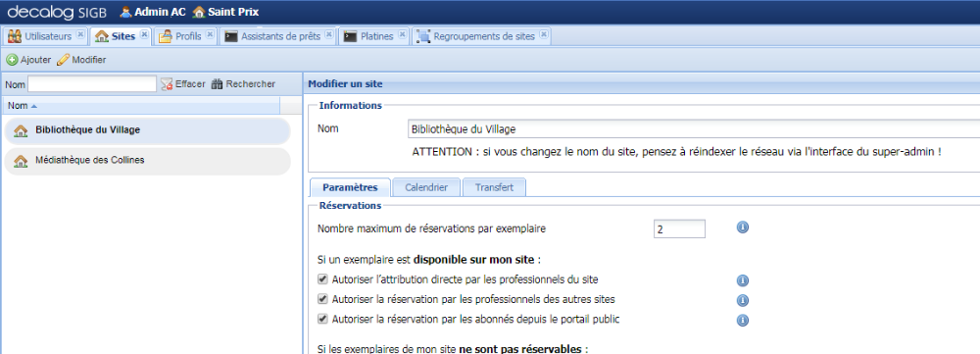Click the Réservations section title
This screenshot has height=354, width=980.
tap(350, 205)
